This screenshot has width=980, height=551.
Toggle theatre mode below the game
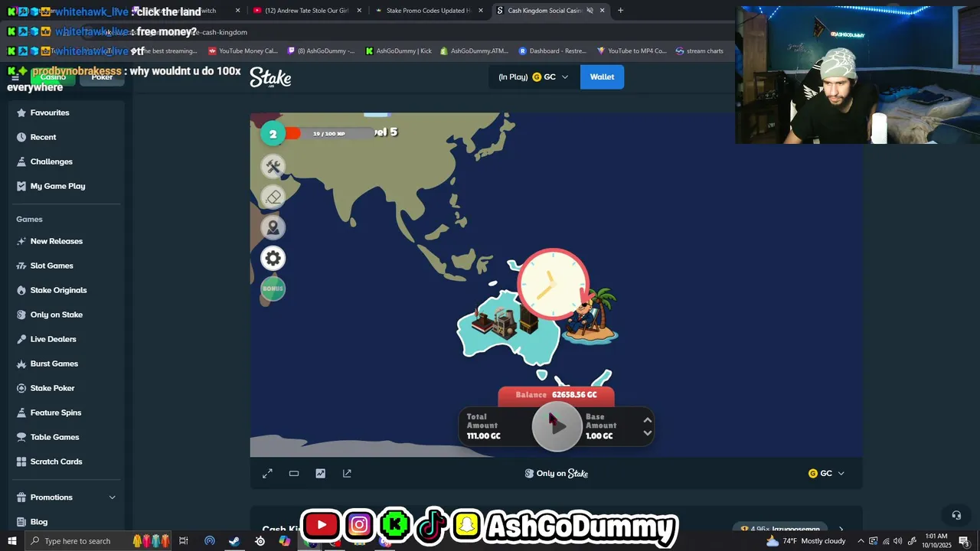tap(294, 474)
